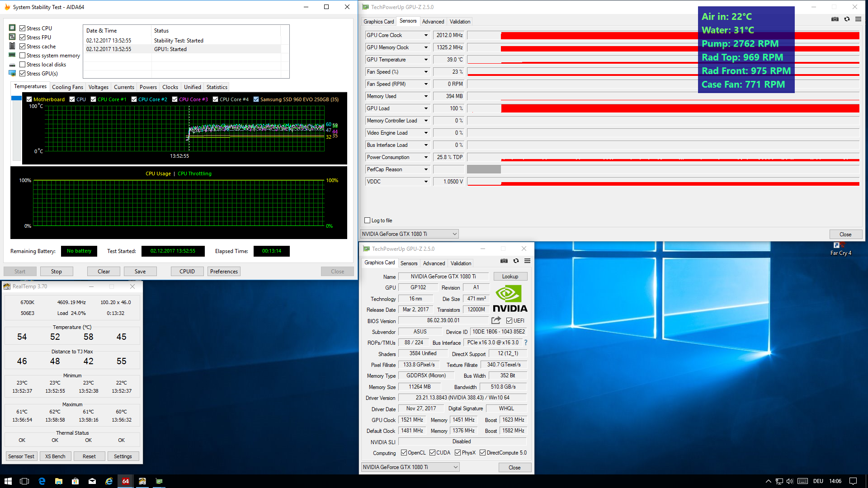Click the GPU-Z sensors screenshot camera icon
868x488 pixels.
click(x=835, y=19)
